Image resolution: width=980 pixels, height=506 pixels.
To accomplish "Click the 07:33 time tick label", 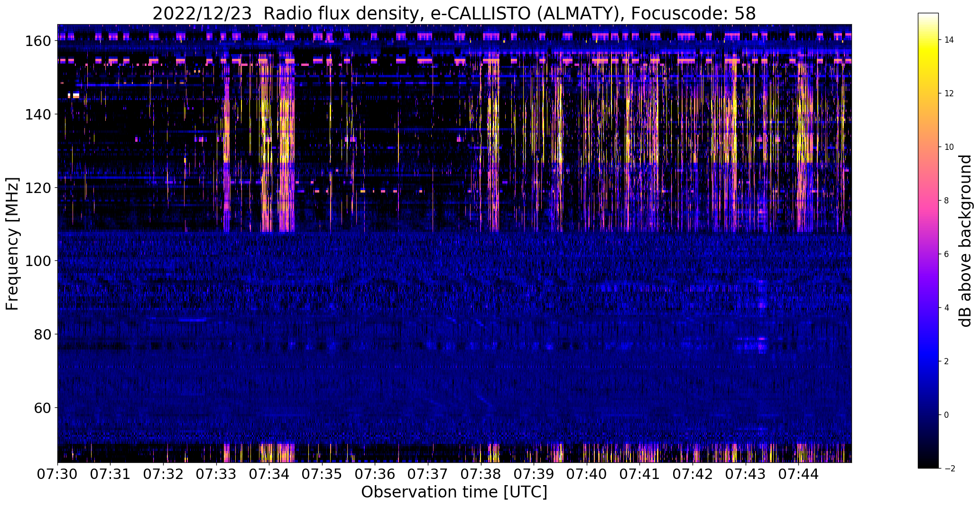I will (216, 474).
